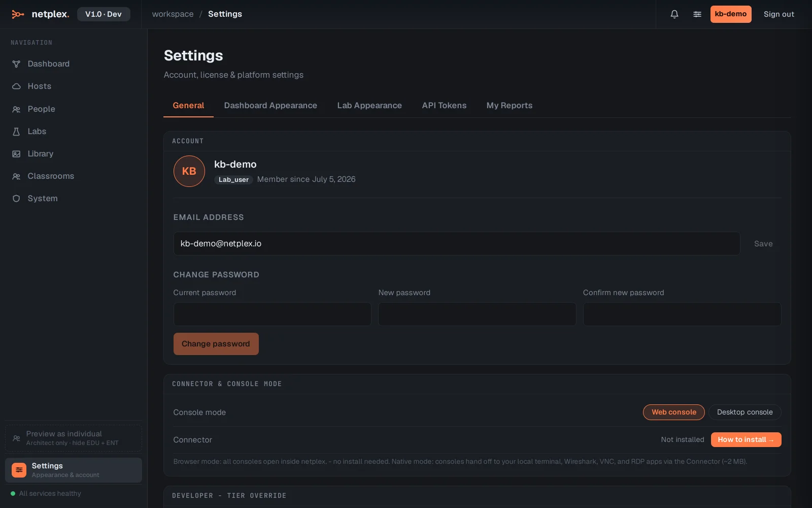
Task: Open Classrooms in navigation
Action: 74,176
